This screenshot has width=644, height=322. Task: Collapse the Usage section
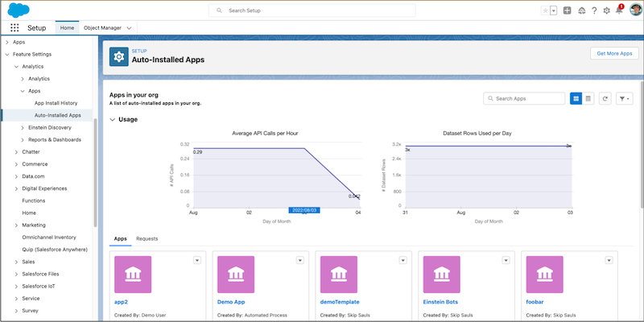[113, 119]
